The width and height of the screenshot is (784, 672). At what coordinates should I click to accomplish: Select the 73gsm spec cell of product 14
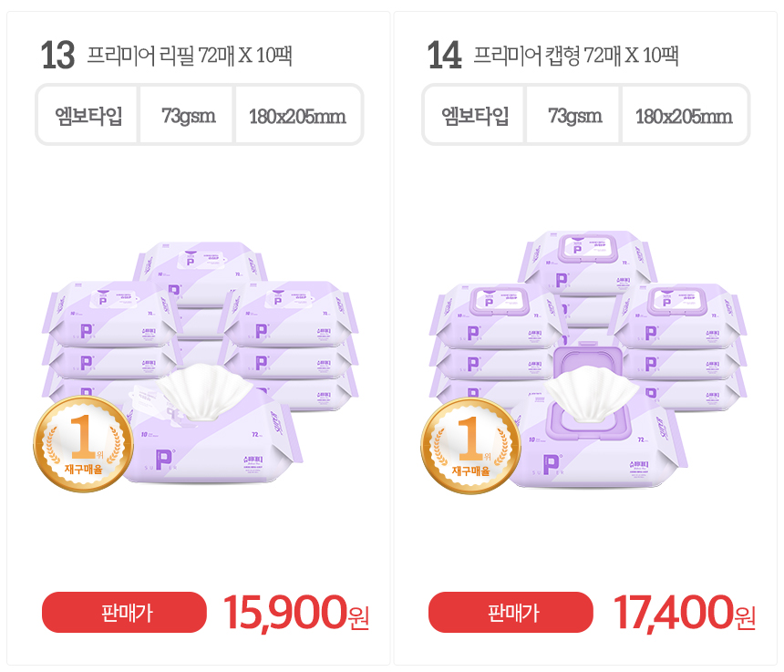click(x=574, y=116)
